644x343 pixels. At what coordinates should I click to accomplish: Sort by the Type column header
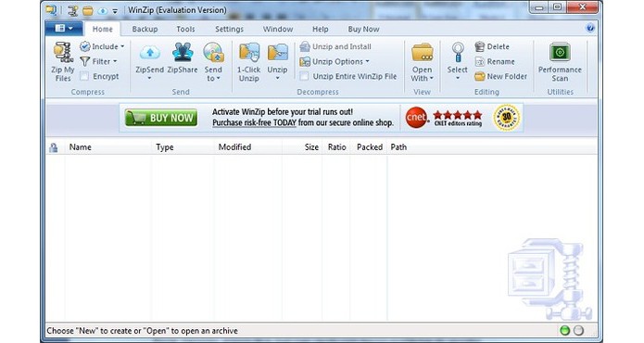tap(165, 147)
